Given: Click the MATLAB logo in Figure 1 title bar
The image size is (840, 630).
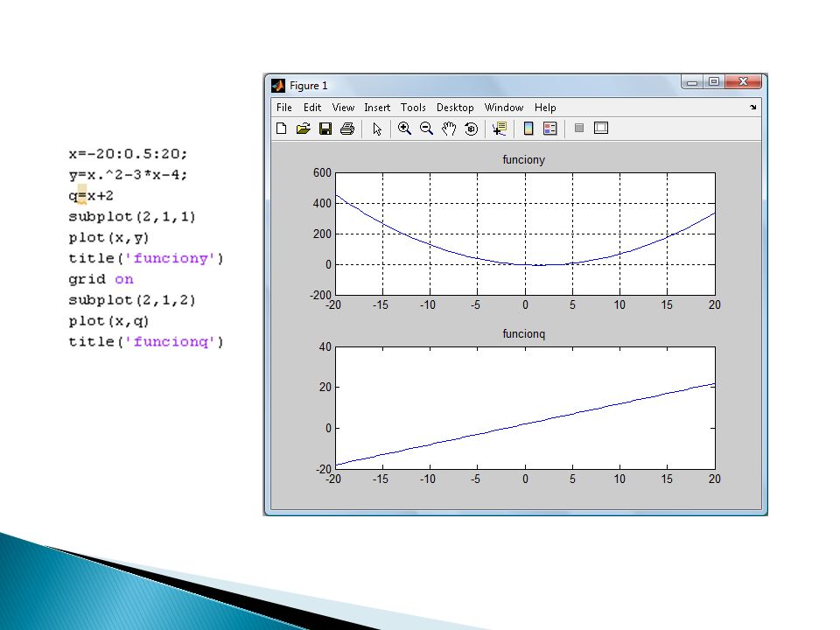Looking at the screenshot, I should pos(278,86).
